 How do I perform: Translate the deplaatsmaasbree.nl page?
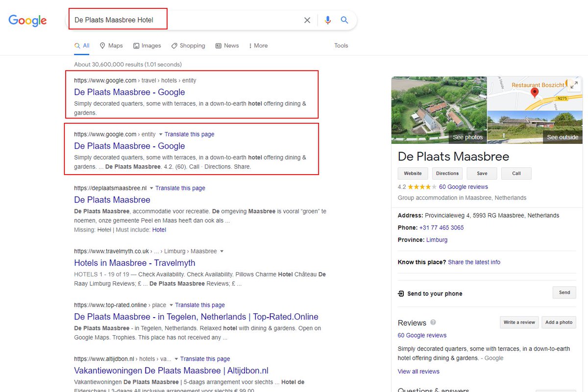[180, 188]
